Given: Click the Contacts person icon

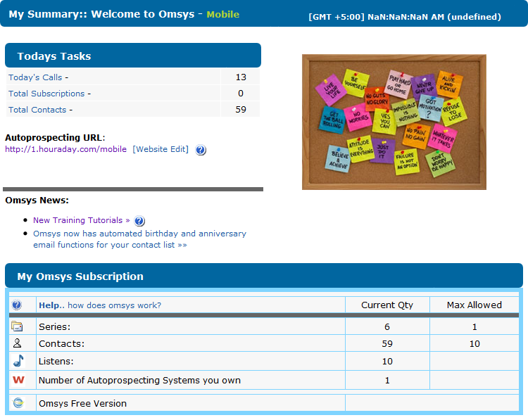Looking at the screenshot, I should pyautogui.click(x=17, y=343).
